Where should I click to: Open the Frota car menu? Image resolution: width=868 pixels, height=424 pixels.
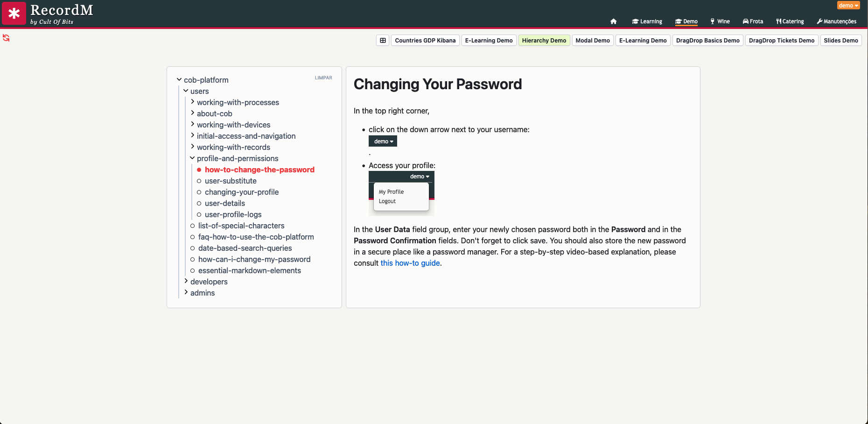753,21
